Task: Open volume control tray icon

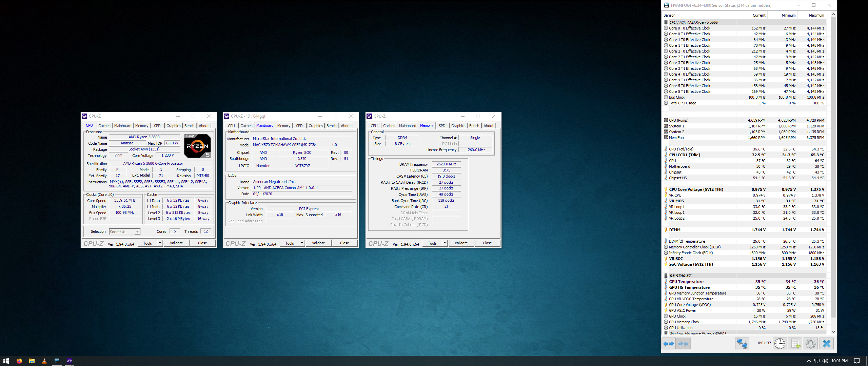Action: click(x=825, y=361)
